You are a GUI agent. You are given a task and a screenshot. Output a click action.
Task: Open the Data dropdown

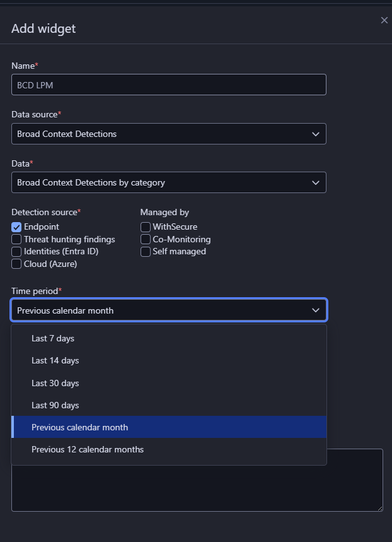168,182
